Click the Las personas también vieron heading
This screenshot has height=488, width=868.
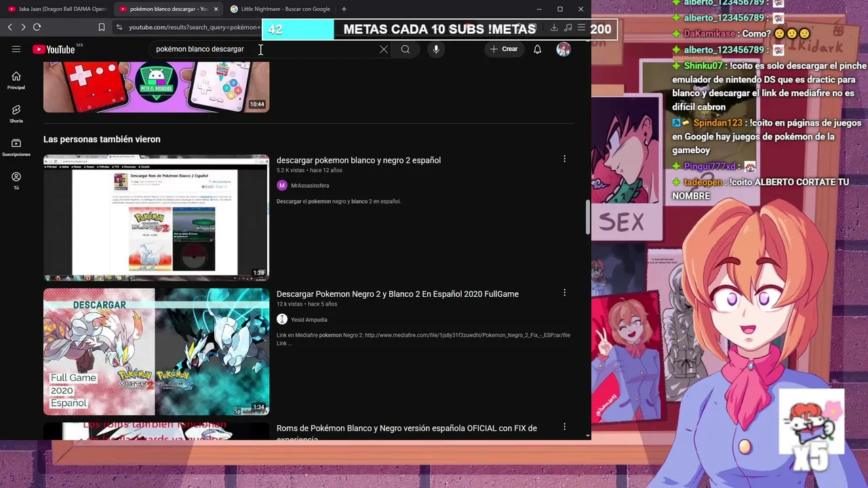pyautogui.click(x=102, y=139)
